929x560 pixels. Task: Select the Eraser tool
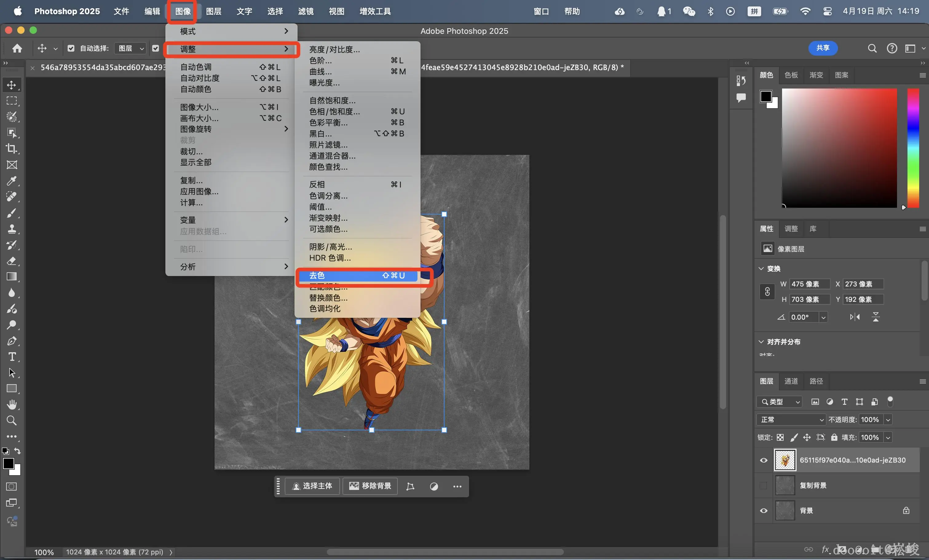click(12, 261)
